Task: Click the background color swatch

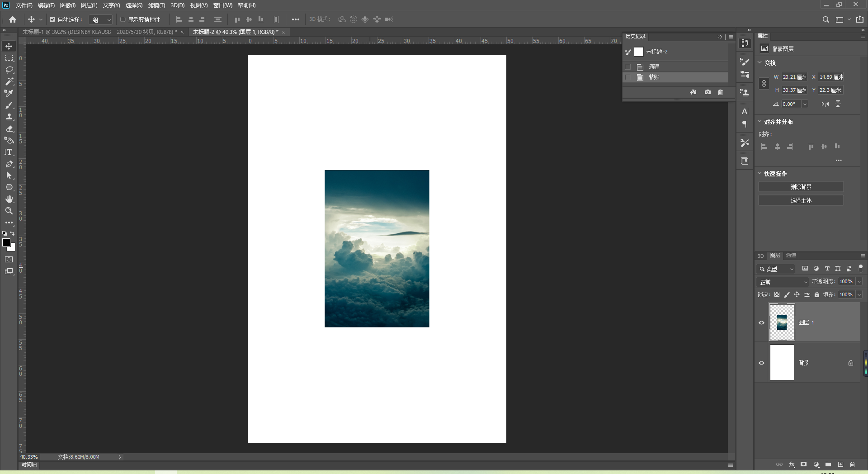Action: [12, 248]
